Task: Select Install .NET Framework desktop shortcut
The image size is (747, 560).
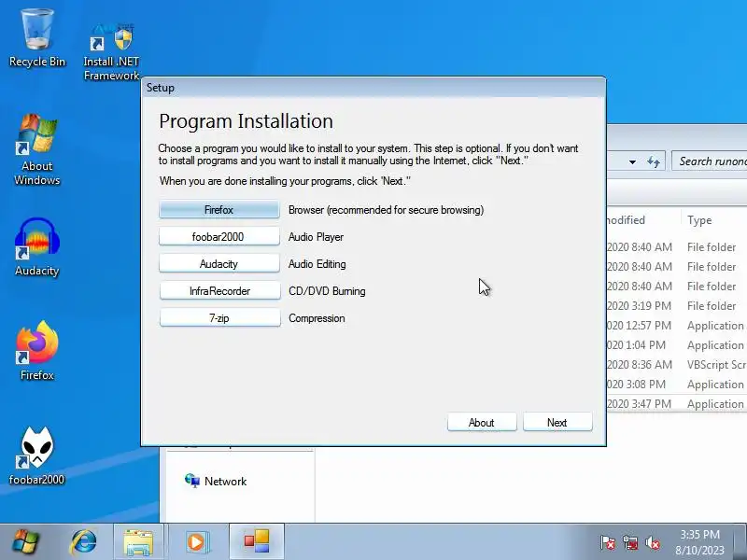Action: pyautogui.click(x=111, y=51)
